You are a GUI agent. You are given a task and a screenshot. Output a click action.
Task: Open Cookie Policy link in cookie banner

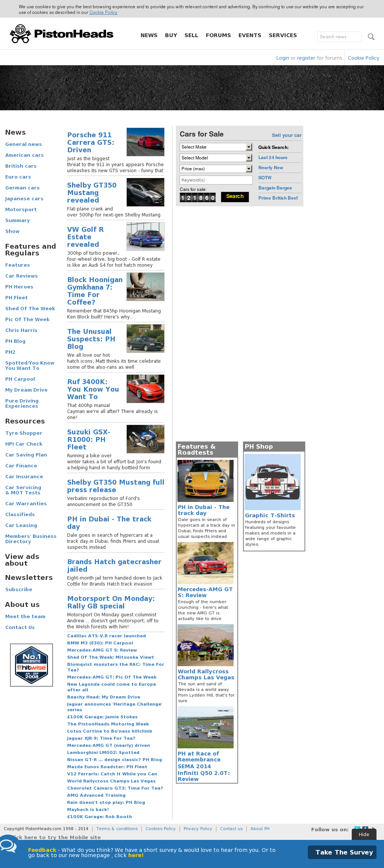[103, 12]
